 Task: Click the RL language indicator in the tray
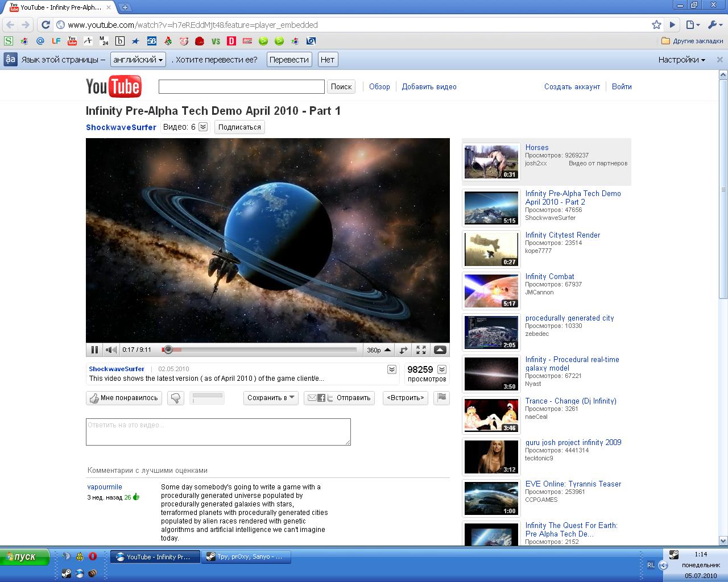click(x=651, y=564)
